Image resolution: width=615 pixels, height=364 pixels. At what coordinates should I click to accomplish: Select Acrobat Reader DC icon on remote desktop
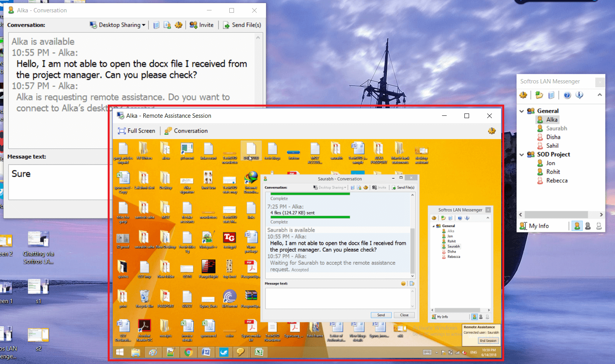coord(144,330)
